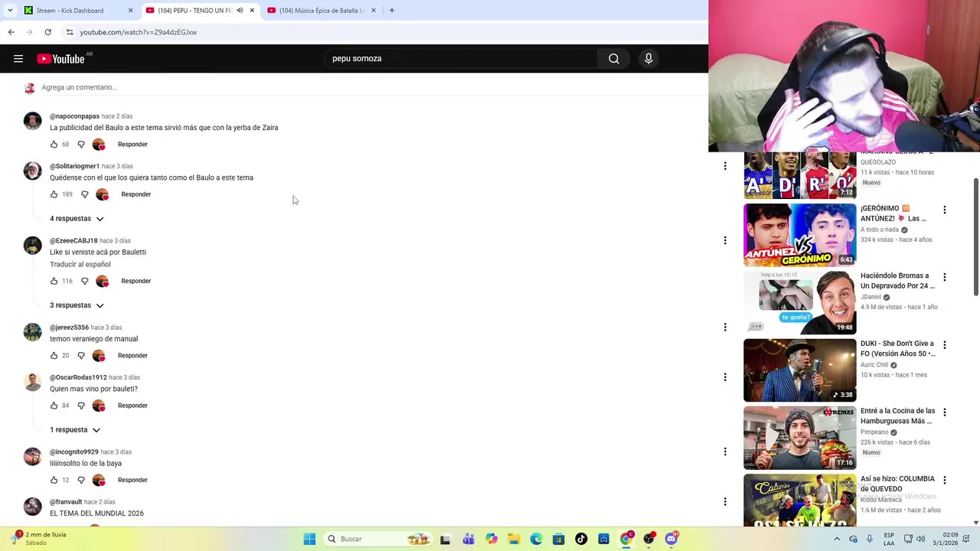
Task: Like the @OscarRodas1912 comment
Action: point(54,406)
